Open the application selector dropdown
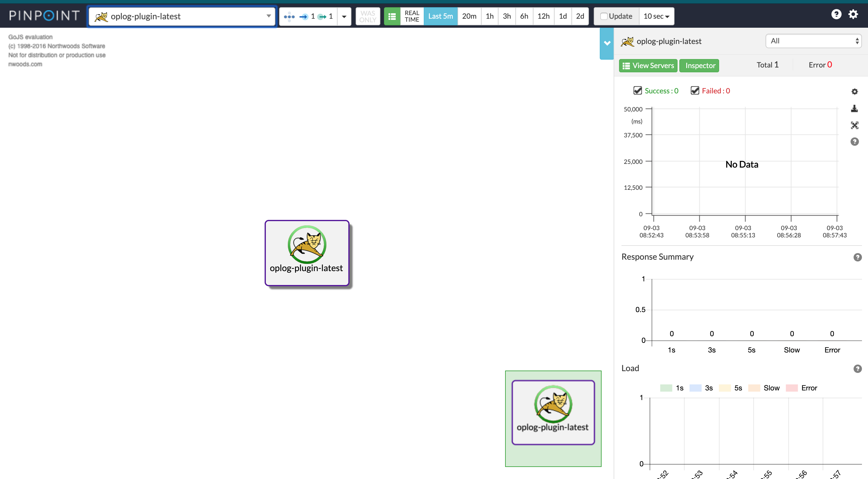868x479 pixels. click(269, 16)
